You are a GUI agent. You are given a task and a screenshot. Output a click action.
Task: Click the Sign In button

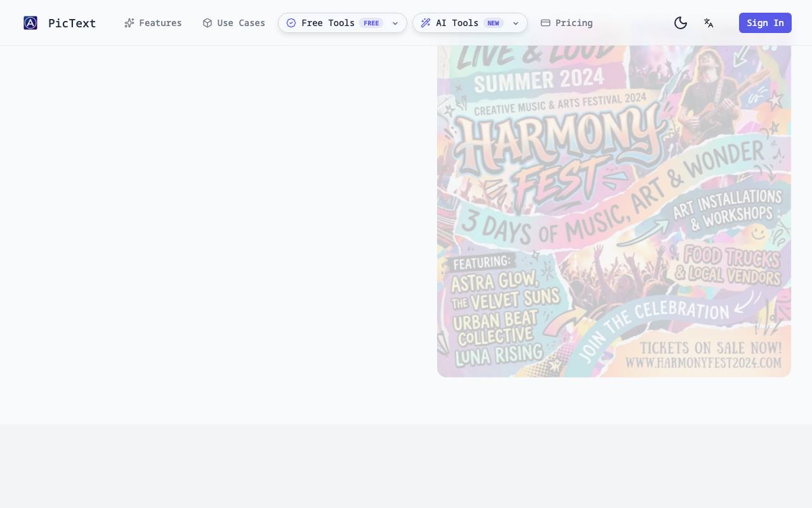[765, 23]
